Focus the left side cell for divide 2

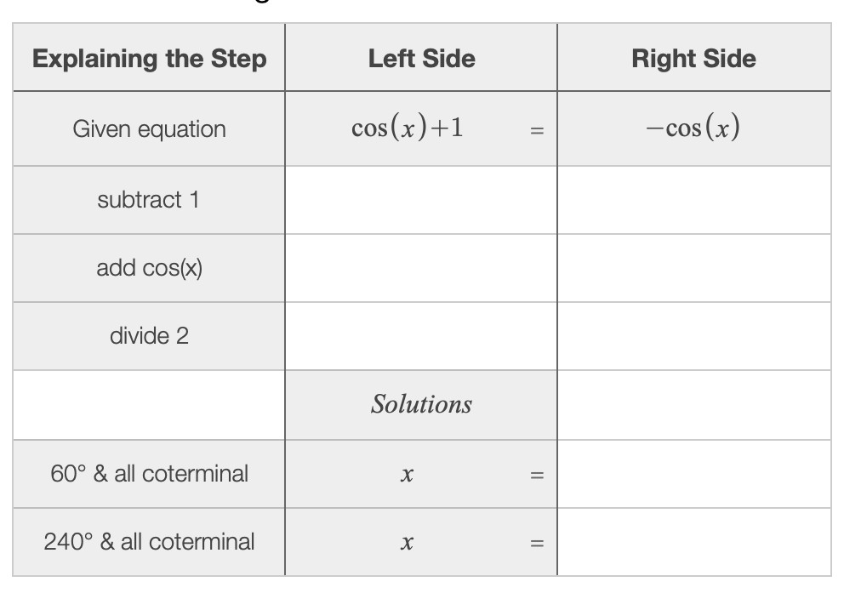coord(420,336)
